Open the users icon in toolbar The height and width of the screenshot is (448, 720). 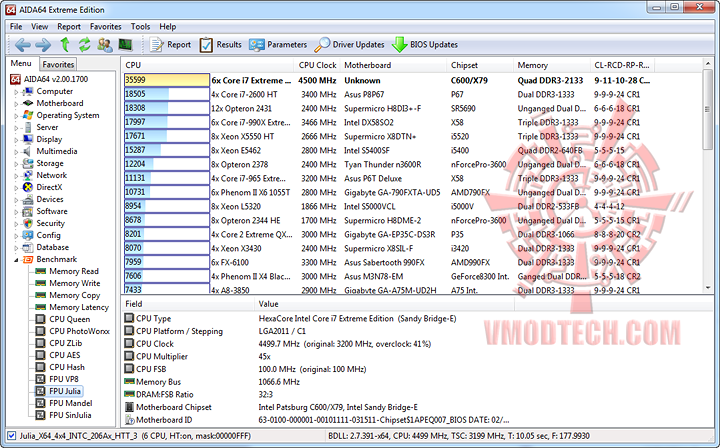(105, 45)
